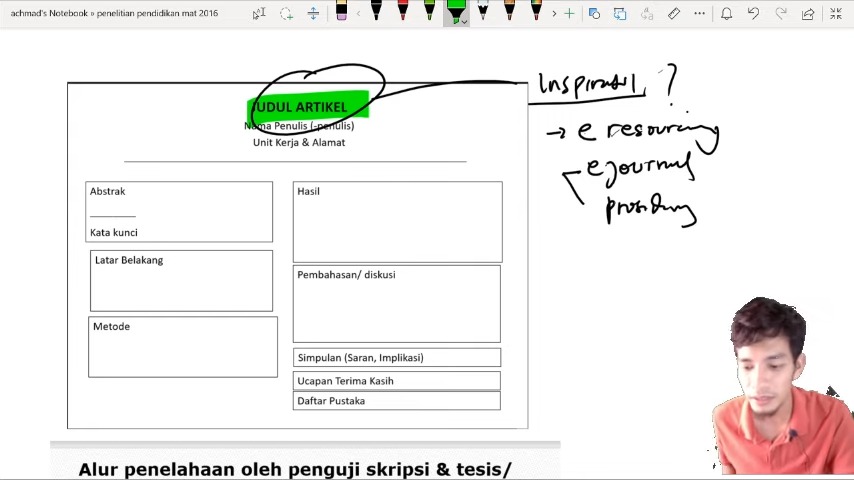Select the Lasso Select tool

click(x=286, y=14)
